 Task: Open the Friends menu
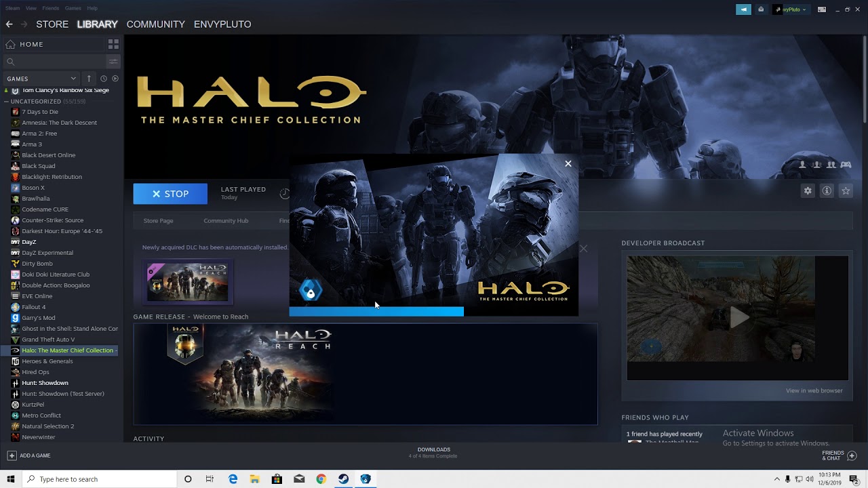50,8
